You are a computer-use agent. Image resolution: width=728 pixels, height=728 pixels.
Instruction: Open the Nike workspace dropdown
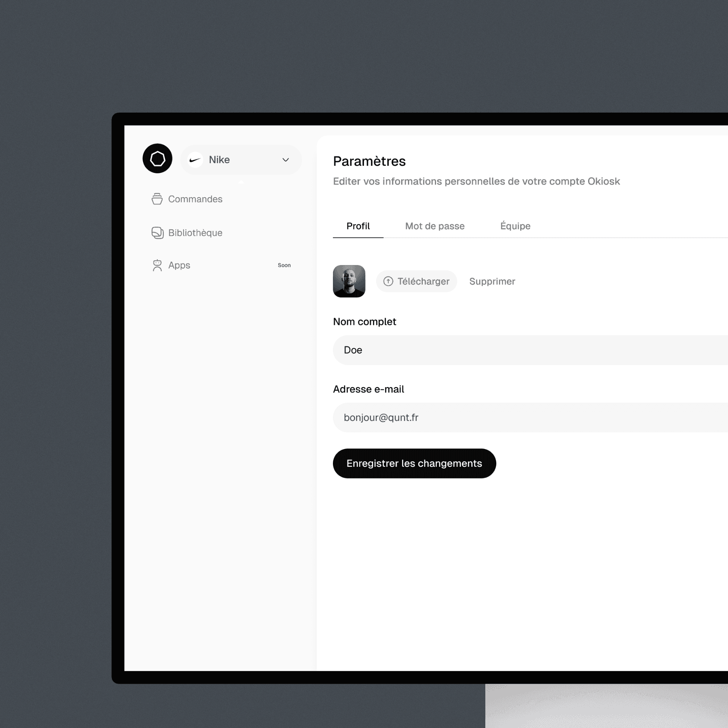click(x=241, y=160)
